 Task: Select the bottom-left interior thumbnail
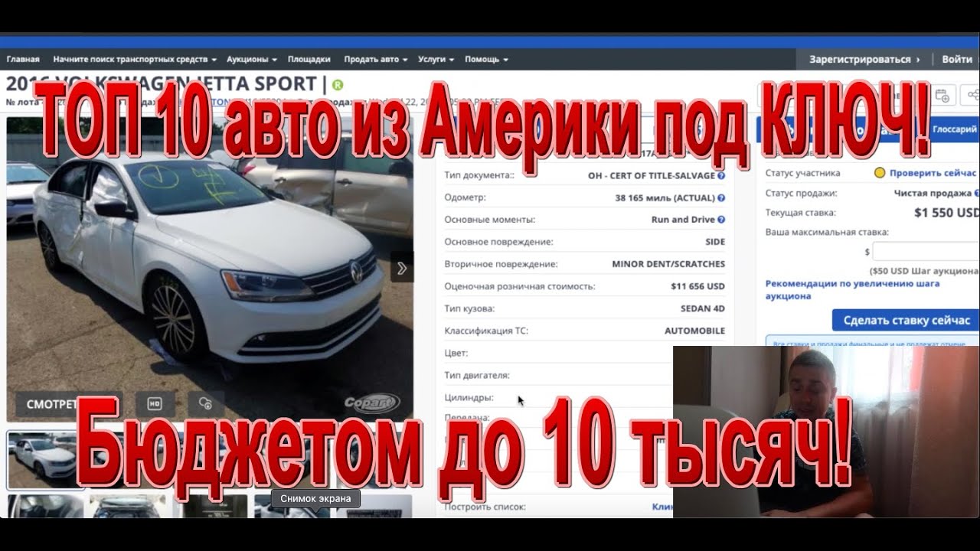point(45,506)
